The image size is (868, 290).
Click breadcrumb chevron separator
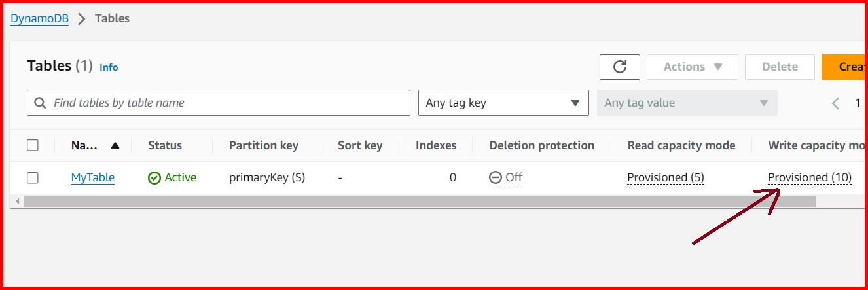(82, 19)
